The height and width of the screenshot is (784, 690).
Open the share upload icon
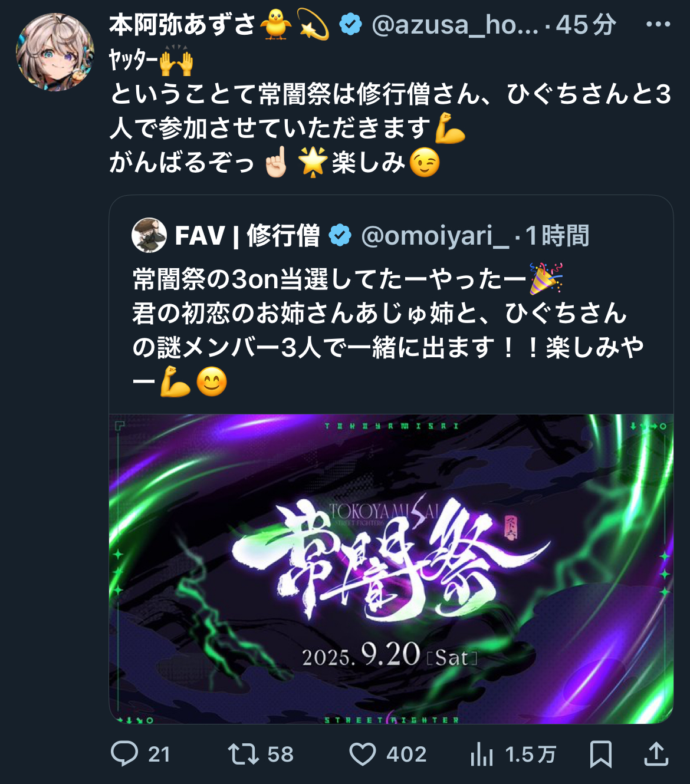[x=656, y=754]
